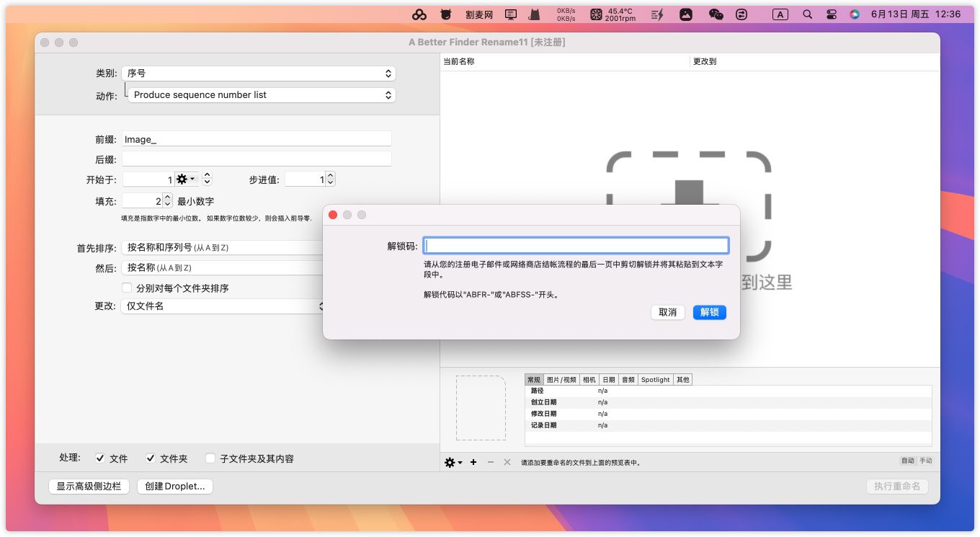980x537 pixels.
Task: Click the 填充 stepper arrows
Action: [168, 201]
